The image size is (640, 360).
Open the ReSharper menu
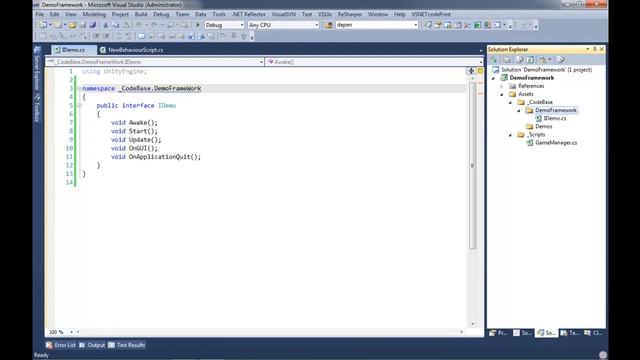click(349, 14)
